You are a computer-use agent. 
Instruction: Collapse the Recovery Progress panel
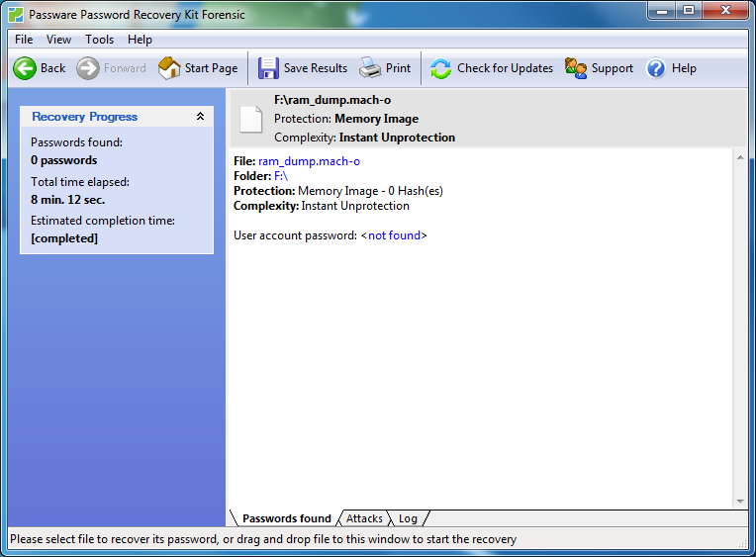pyautogui.click(x=201, y=117)
